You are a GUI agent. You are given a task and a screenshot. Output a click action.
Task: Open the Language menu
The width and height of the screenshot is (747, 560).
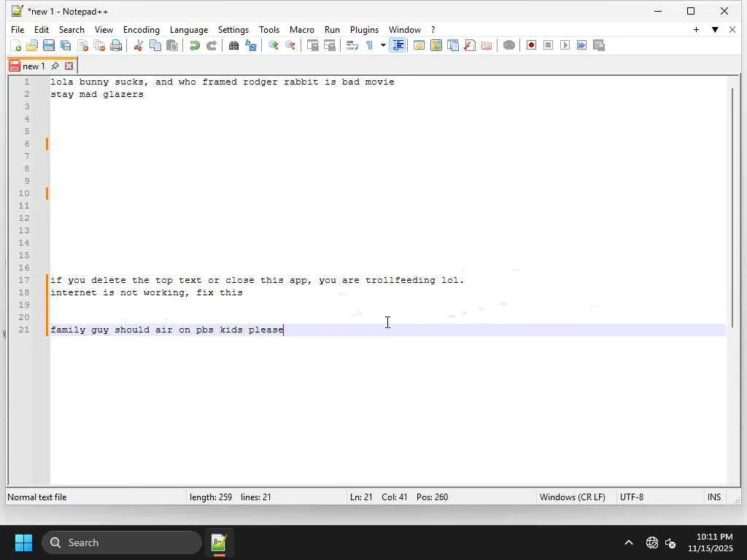coord(189,29)
